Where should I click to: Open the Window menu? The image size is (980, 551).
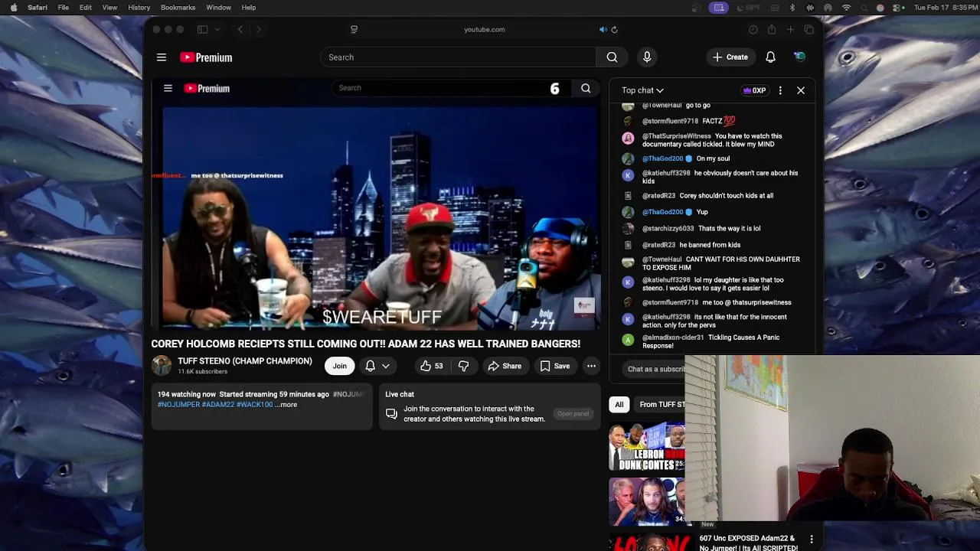point(218,8)
